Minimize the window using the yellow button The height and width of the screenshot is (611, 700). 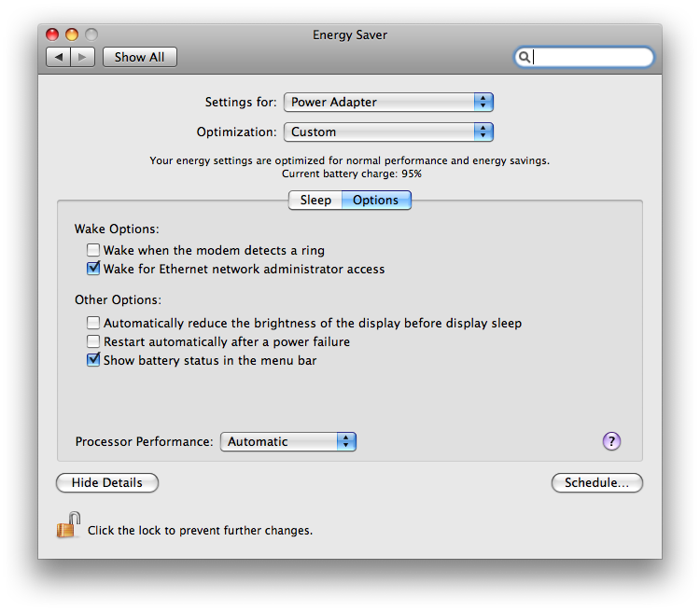click(72, 35)
